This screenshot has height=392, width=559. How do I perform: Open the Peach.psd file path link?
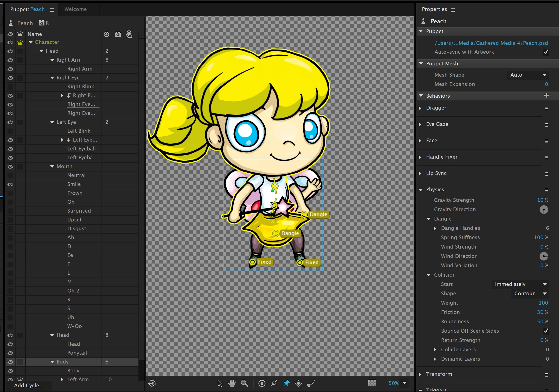(491, 43)
